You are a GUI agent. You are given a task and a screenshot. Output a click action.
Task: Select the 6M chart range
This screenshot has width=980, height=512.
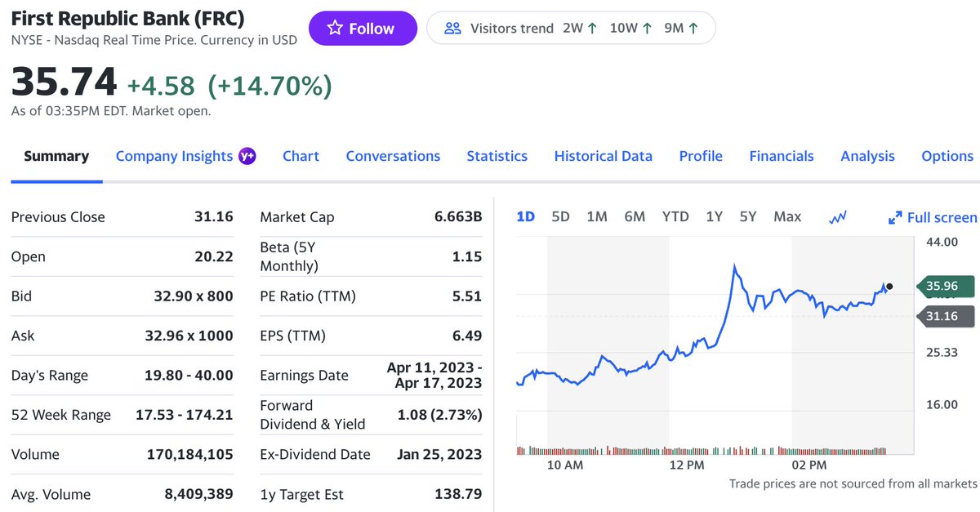tap(635, 216)
